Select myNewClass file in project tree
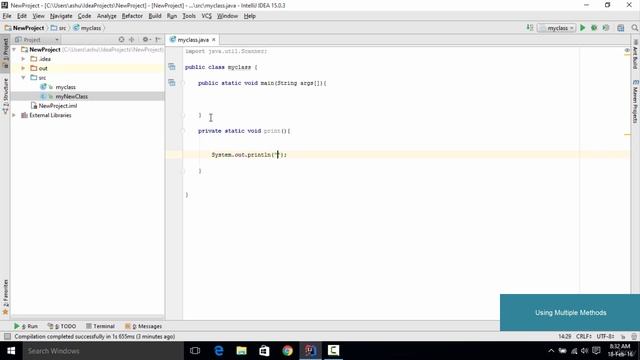The width and height of the screenshot is (640, 360). click(x=72, y=96)
